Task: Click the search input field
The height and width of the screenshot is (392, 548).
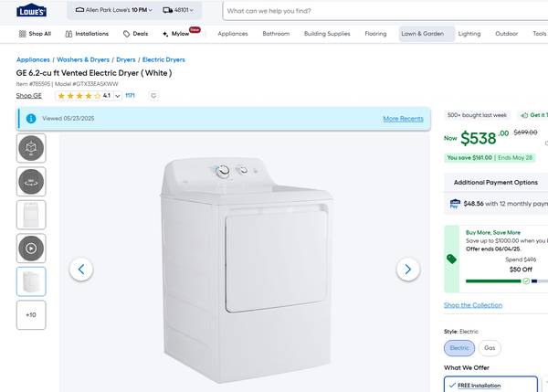Action: (x=384, y=11)
